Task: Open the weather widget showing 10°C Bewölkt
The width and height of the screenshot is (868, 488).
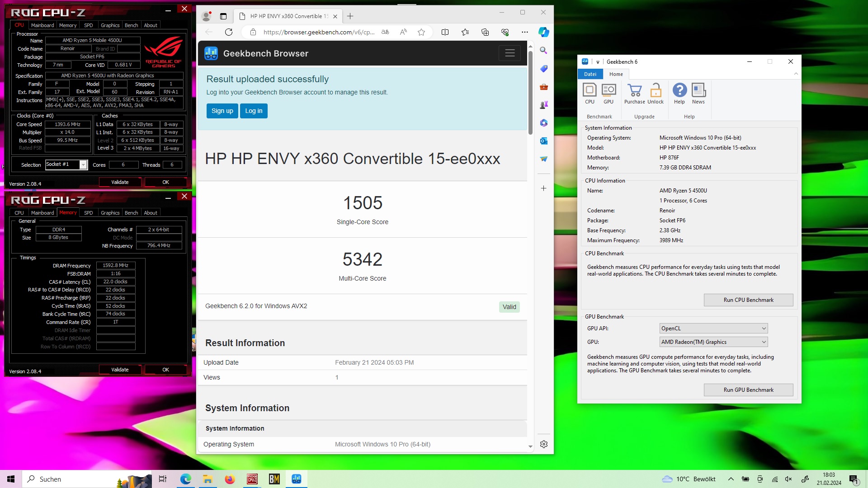Action: [x=689, y=479]
